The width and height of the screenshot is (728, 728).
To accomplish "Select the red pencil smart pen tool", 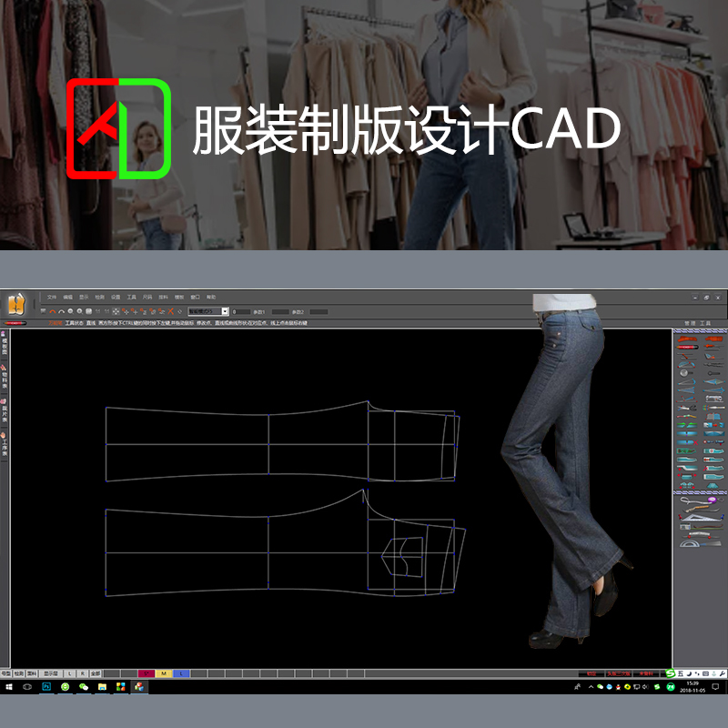I will 687,347.
